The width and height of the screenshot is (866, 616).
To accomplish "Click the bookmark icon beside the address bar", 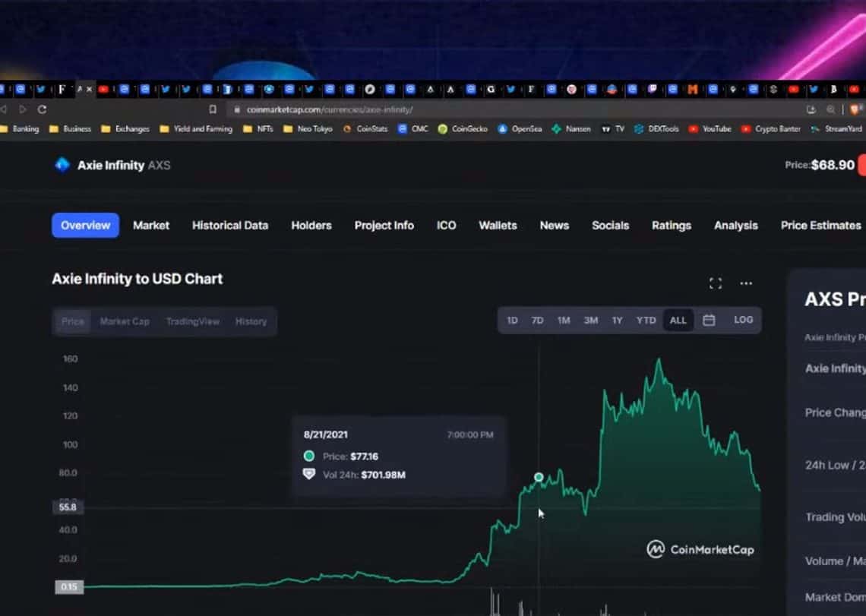I will coord(213,109).
